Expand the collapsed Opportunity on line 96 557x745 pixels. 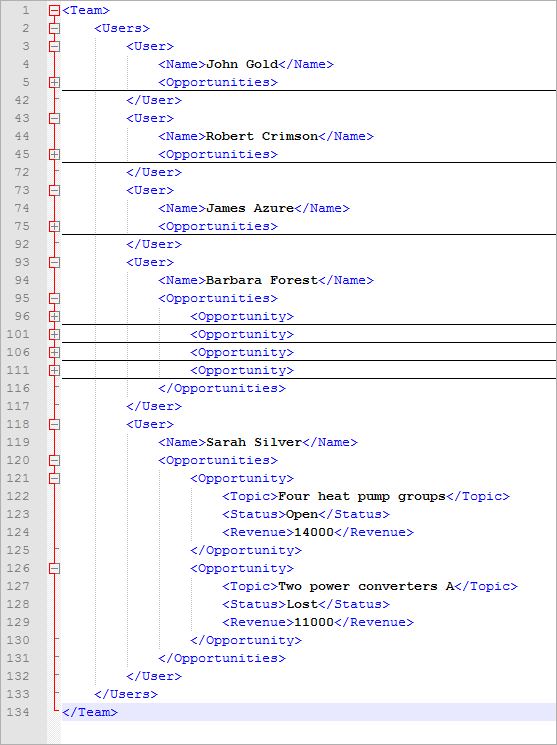click(55, 316)
